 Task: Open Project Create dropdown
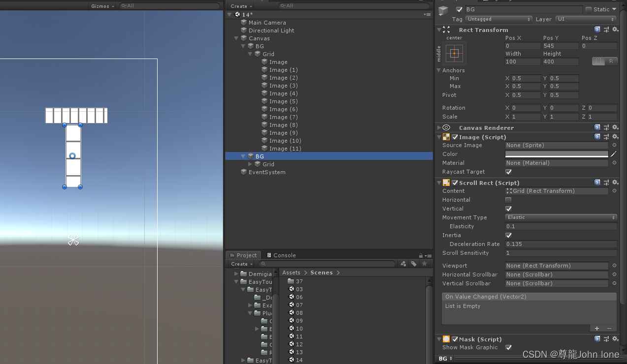pyautogui.click(x=241, y=264)
